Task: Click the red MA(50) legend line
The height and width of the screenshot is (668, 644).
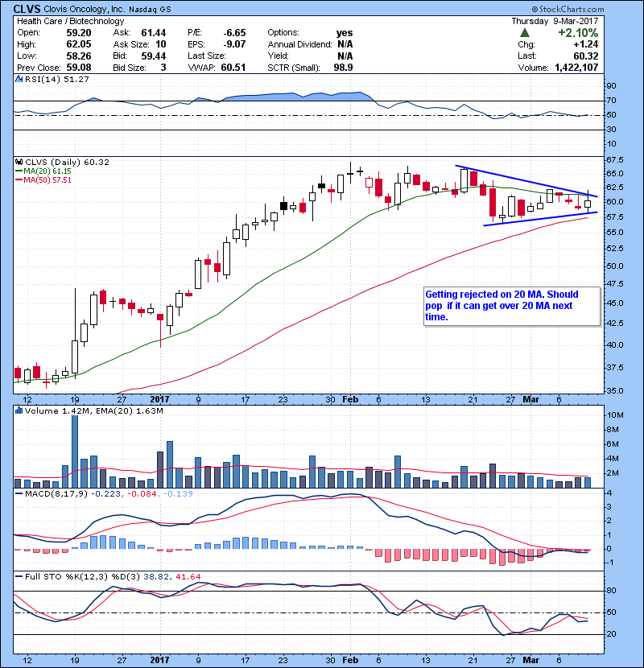Action: pos(19,179)
